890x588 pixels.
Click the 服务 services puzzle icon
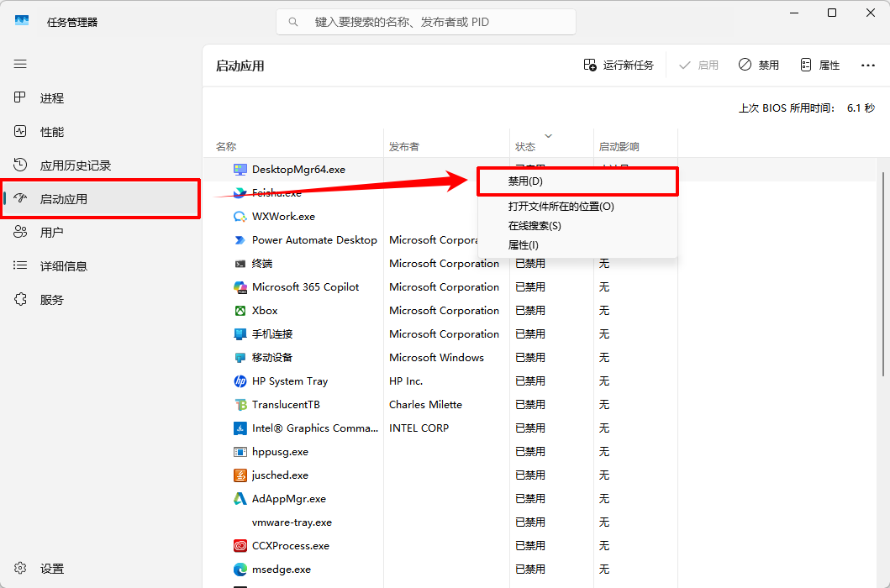pyautogui.click(x=20, y=299)
